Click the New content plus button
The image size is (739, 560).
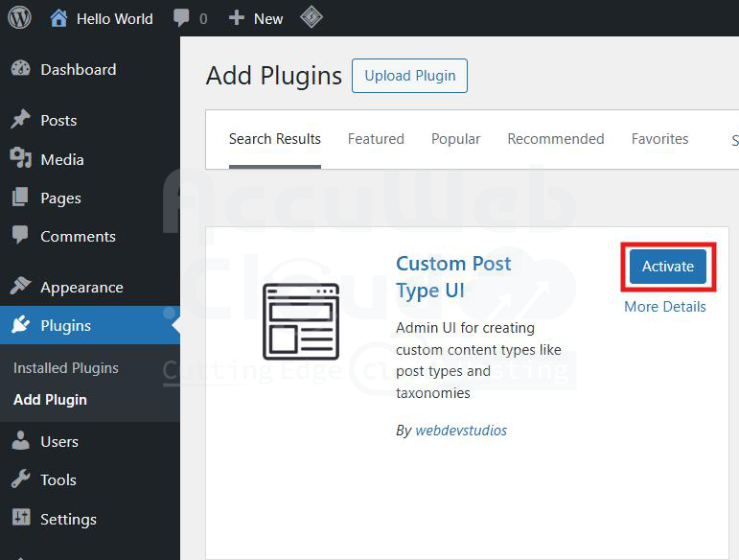(x=256, y=18)
